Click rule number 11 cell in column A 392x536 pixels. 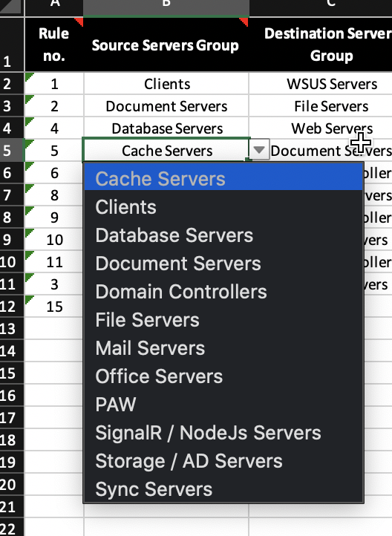(x=54, y=262)
